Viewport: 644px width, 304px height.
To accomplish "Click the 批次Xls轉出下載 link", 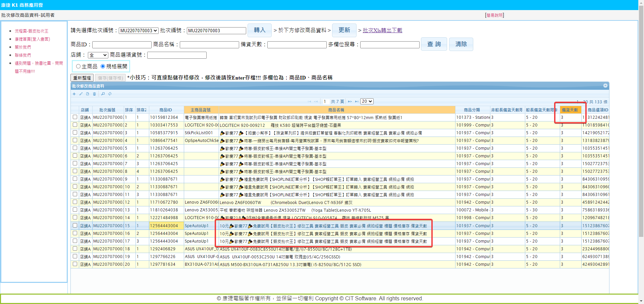I will click(382, 30).
